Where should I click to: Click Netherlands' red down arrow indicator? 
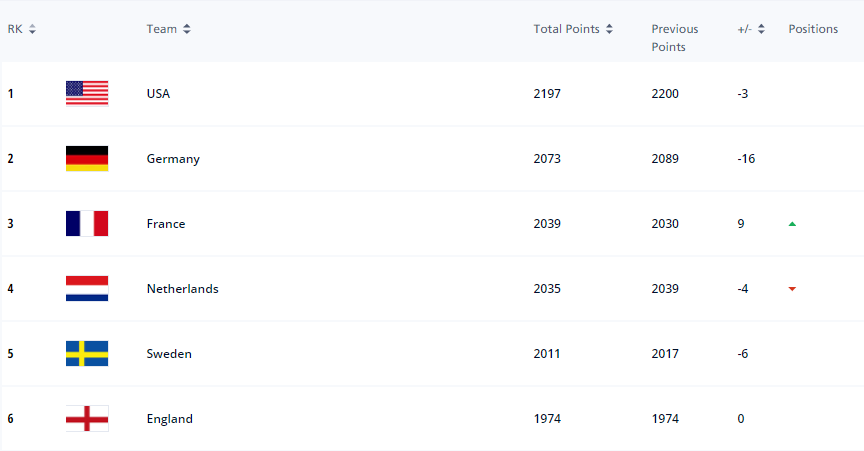pos(792,289)
